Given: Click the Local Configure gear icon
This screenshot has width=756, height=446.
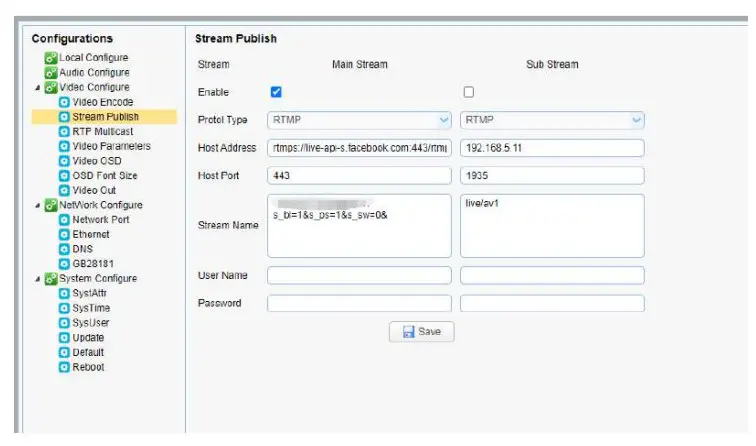Looking at the screenshot, I should 51,58.
